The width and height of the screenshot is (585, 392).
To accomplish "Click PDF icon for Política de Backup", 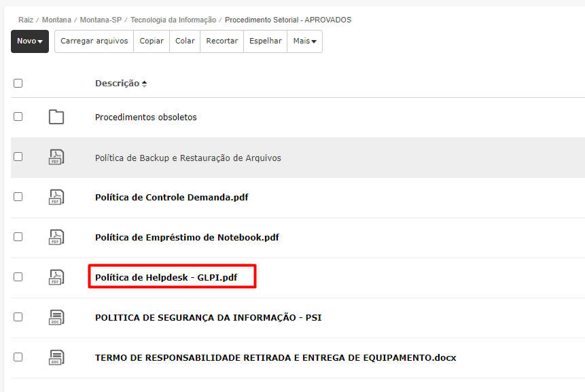I will (x=56, y=157).
